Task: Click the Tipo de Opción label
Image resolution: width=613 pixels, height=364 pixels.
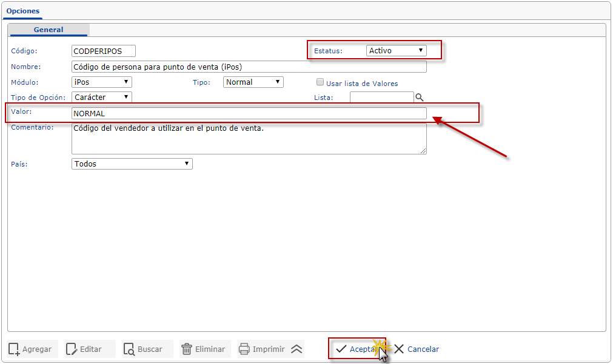Action: [x=38, y=98]
